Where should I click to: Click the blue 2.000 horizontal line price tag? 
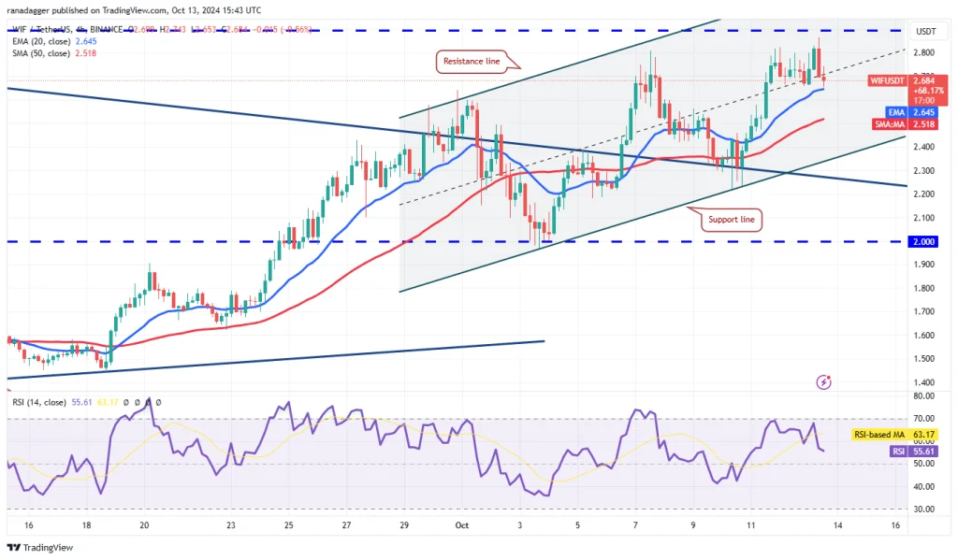pos(923,242)
